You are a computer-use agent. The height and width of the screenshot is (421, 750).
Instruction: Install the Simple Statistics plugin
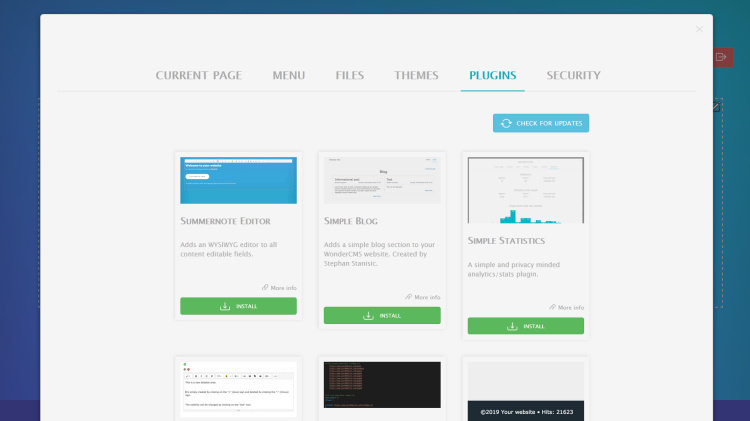[526, 326]
